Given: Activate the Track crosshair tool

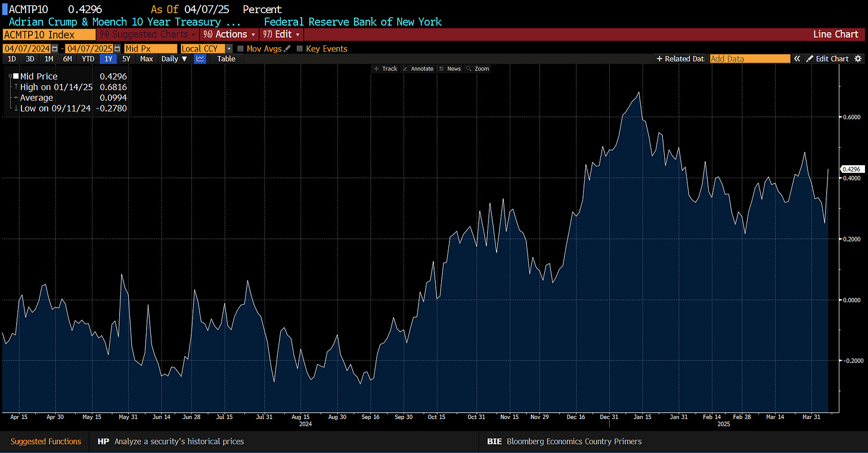Looking at the screenshot, I should 385,69.
